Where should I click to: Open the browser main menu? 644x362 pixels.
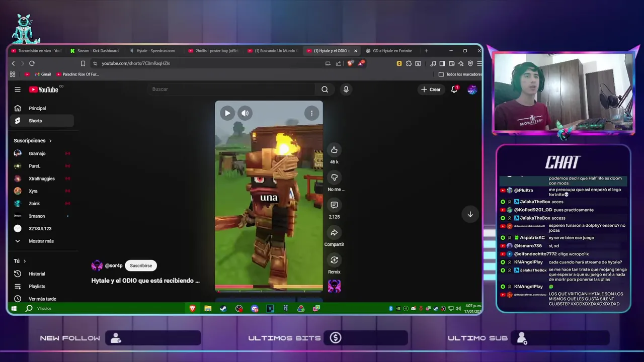(479, 63)
